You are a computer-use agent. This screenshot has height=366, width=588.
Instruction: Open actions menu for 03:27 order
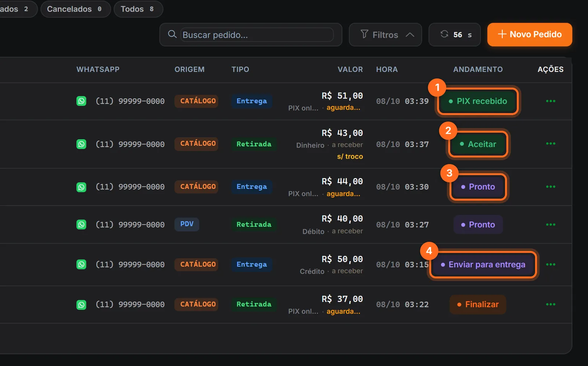pyautogui.click(x=551, y=225)
